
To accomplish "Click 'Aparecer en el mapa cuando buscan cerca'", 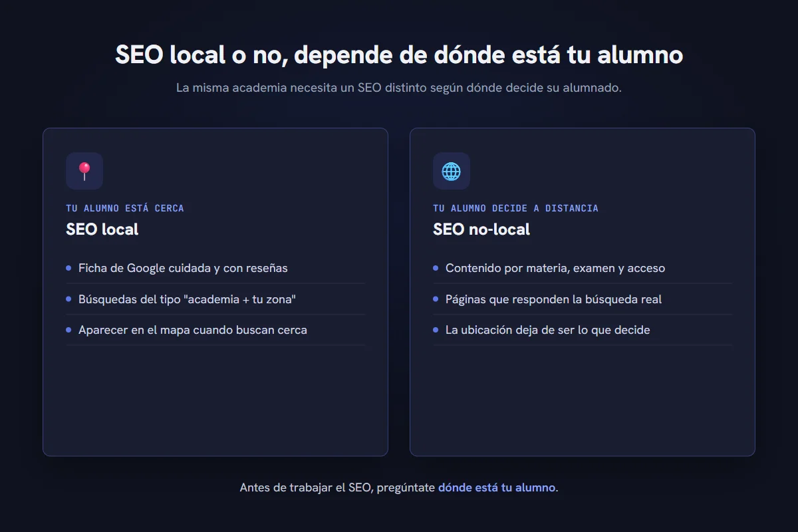I will point(193,330).
